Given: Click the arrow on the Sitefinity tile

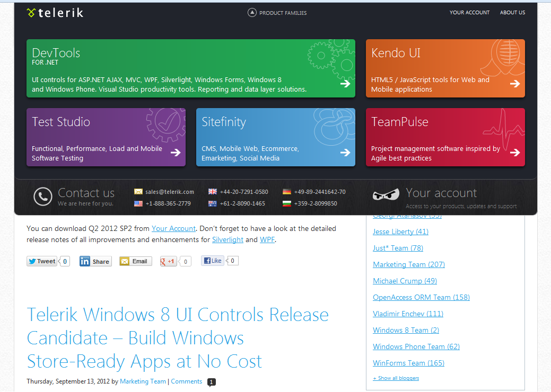Looking at the screenshot, I should (345, 153).
